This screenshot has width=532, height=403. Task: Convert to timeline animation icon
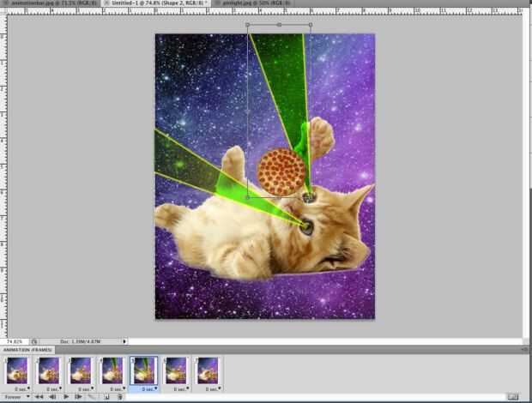coord(512,396)
